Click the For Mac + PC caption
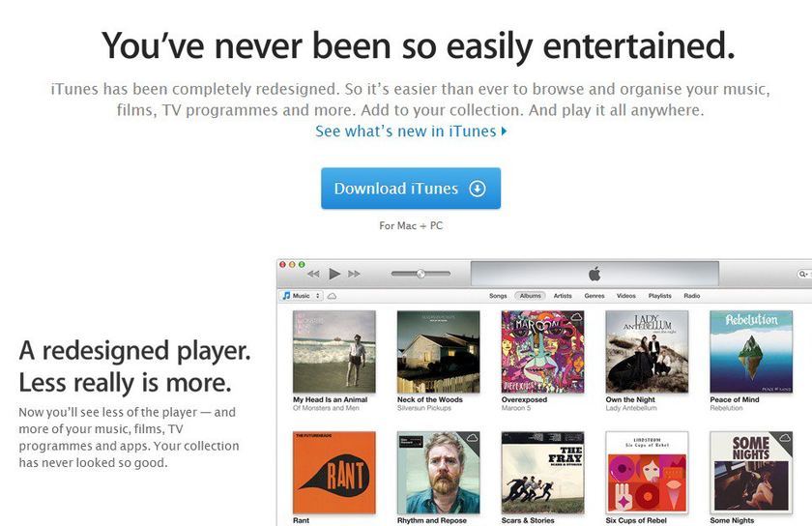This screenshot has width=812, height=526. click(x=411, y=225)
